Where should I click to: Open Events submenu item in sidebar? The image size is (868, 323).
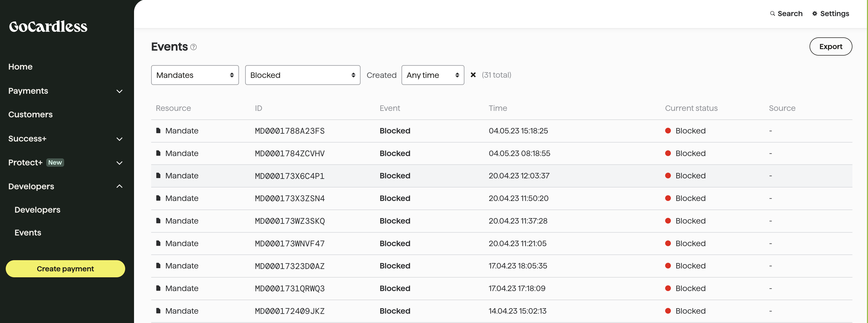[28, 233]
